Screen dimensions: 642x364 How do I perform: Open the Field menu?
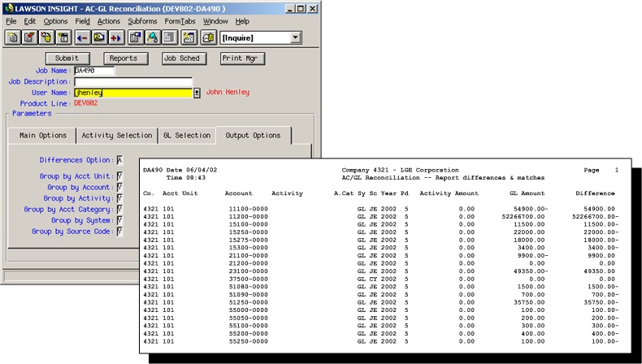82,21
